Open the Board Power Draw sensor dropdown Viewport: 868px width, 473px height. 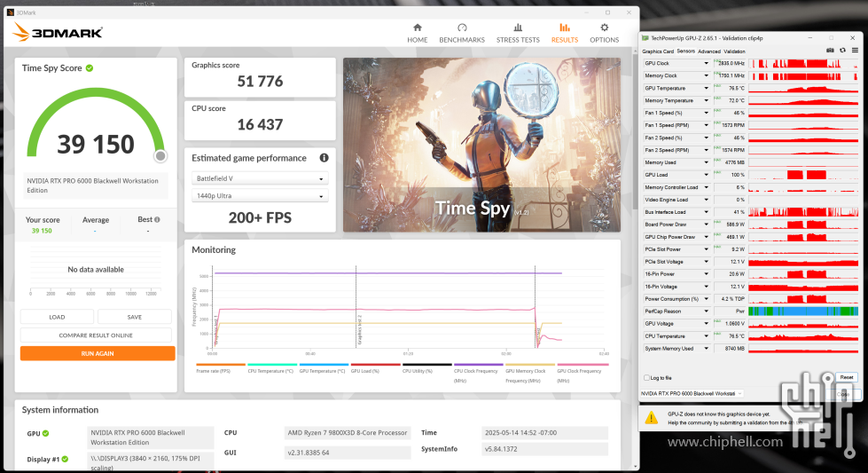pos(706,225)
